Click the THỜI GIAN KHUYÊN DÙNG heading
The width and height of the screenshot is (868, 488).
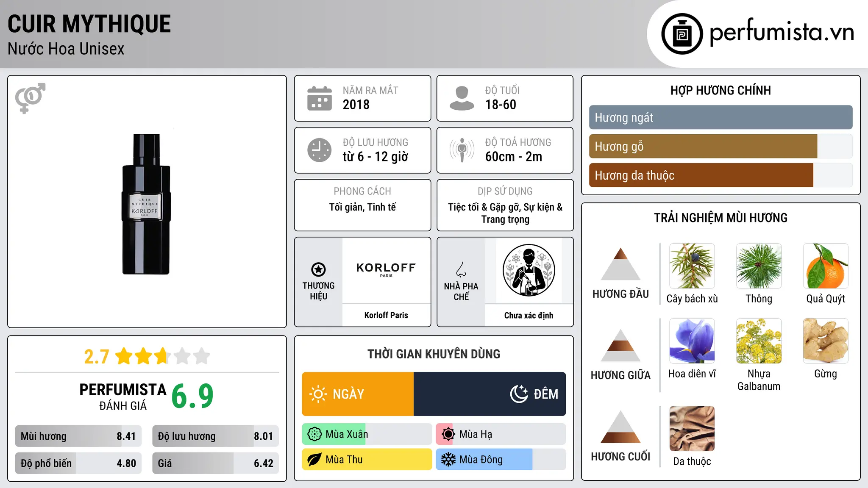434,354
